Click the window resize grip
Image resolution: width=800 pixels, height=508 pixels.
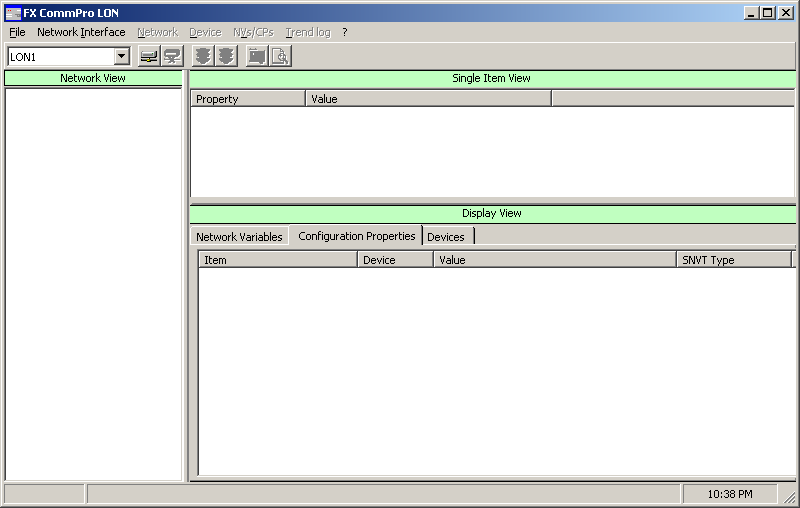click(790, 497)
